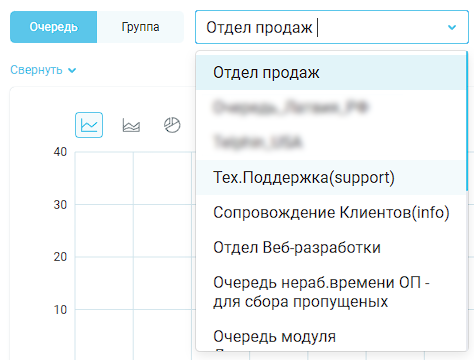Click the 20 axis label
The image size is (474, 360).
(x=60, y=257)
